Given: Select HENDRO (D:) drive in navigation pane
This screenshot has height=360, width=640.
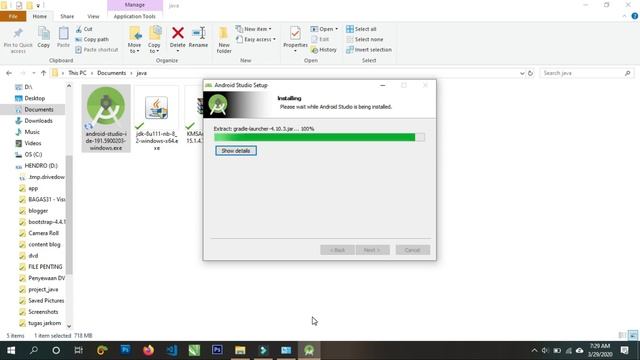Looking at the screenshot, I should (41, 166).
